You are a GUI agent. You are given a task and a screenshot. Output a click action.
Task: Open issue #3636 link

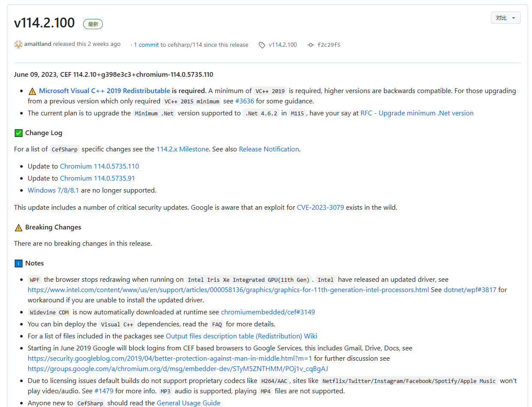click(244, 101)
